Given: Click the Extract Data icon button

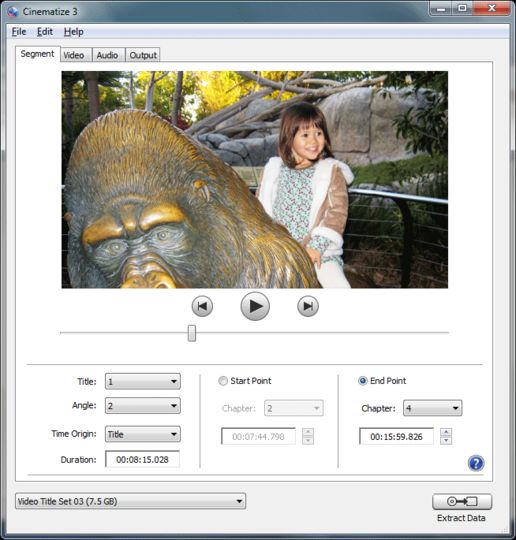Looking at the screenshot, I should click(x=462, y=501).
